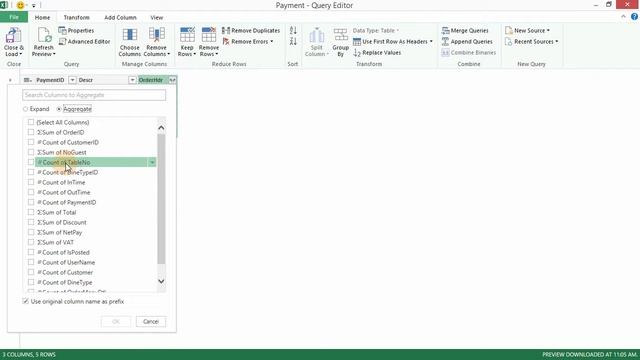Viewport: 640px width, 360px height.
Task: Click the Recent Sources icon
Action: [509, 42]
